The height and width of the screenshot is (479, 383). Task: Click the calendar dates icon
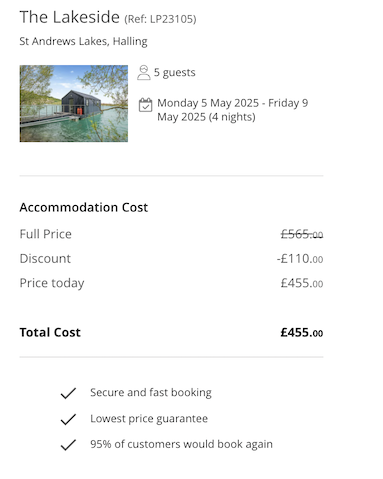coord(145,105)
